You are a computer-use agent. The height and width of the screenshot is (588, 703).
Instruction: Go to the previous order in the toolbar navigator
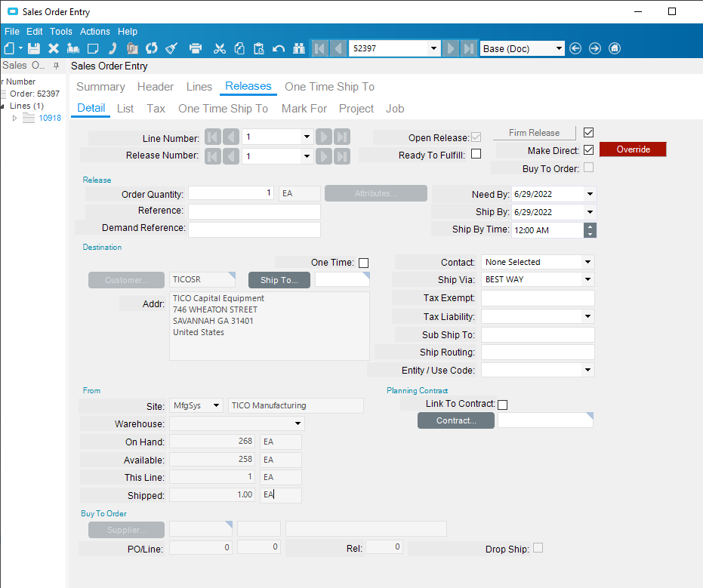[x=338, y=48]
